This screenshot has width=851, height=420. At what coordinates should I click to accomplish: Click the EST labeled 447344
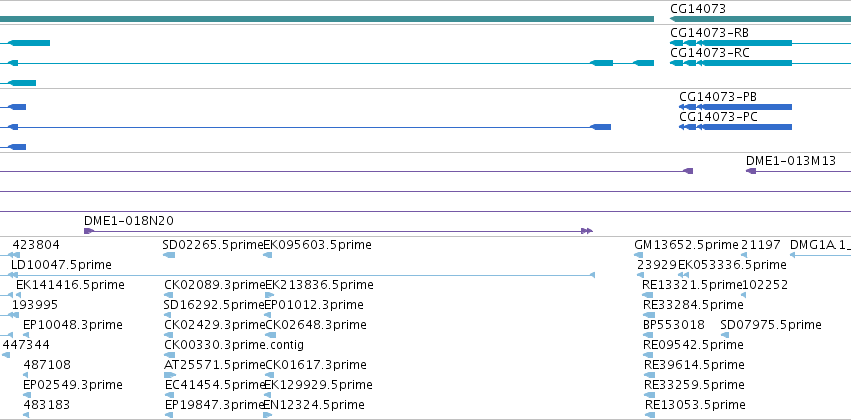tap(26, 345)
